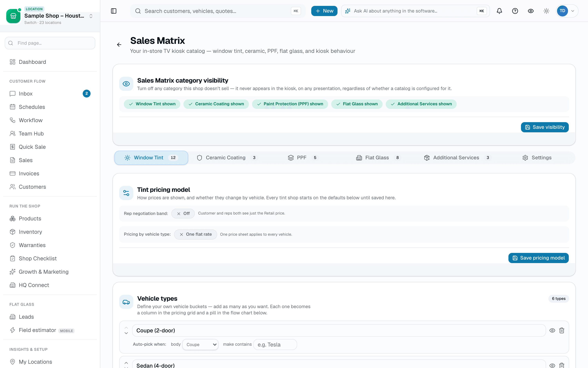The width and height of the screenshot is (588, 368).
Task: Open the TD user account dropdown
Action: (x=567, y=11)
